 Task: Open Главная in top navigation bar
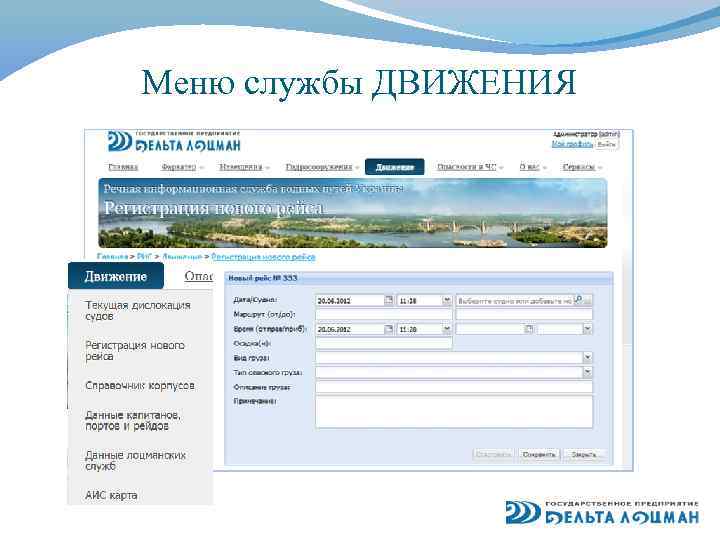coord(123,167)
